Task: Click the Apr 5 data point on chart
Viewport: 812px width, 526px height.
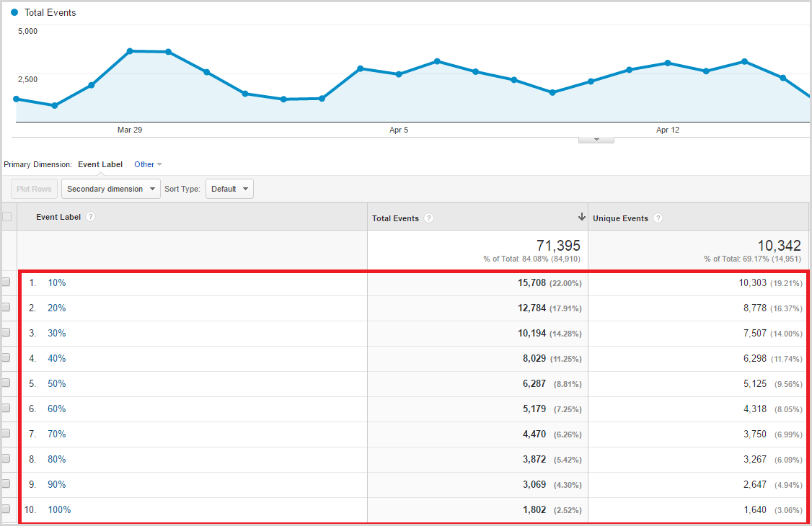Action: click(399, 74)
